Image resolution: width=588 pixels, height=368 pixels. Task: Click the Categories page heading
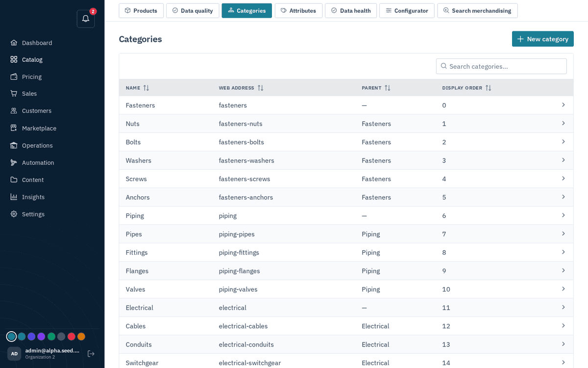coord(141,39)
